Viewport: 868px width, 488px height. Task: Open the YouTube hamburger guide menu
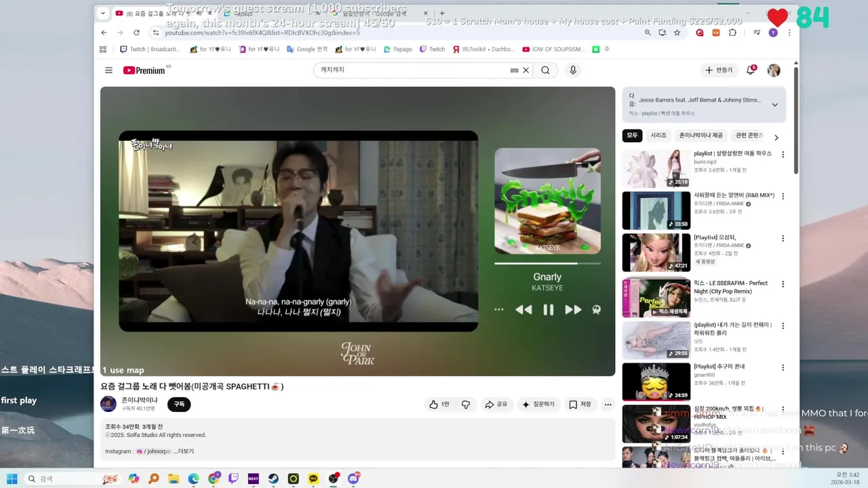coord(108,70)
